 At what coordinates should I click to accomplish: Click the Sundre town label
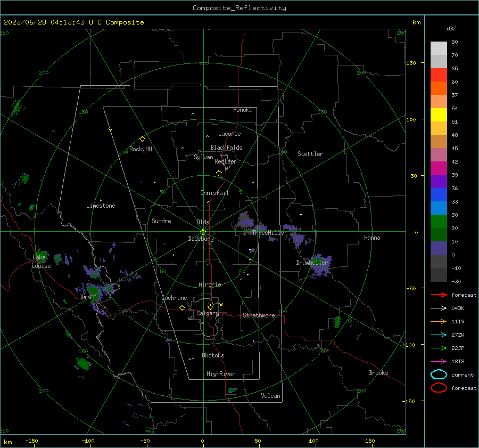161,221
